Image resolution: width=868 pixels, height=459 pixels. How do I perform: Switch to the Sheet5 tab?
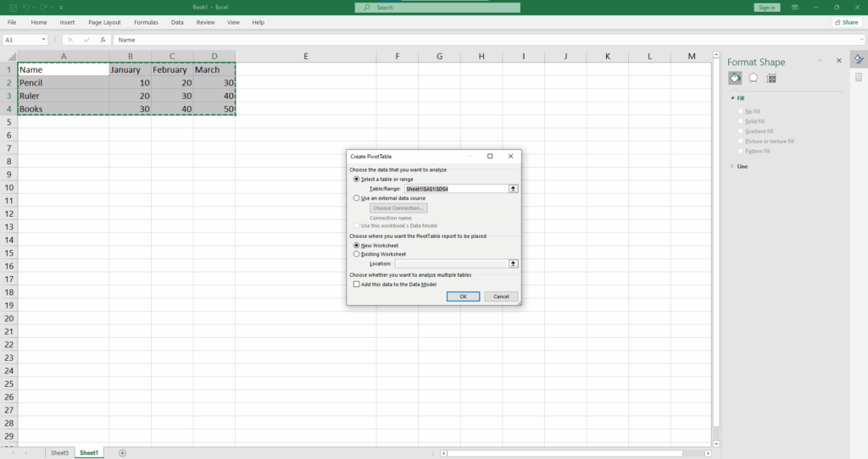pos(60,453)
